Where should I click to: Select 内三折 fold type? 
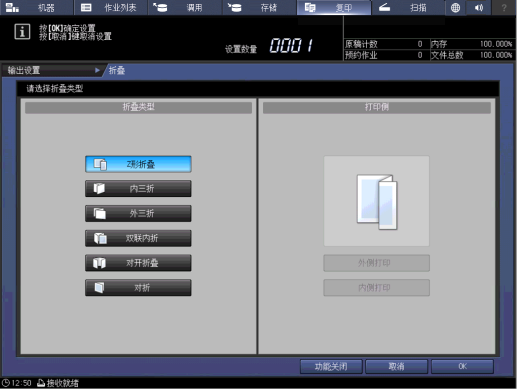pos(138,189)
